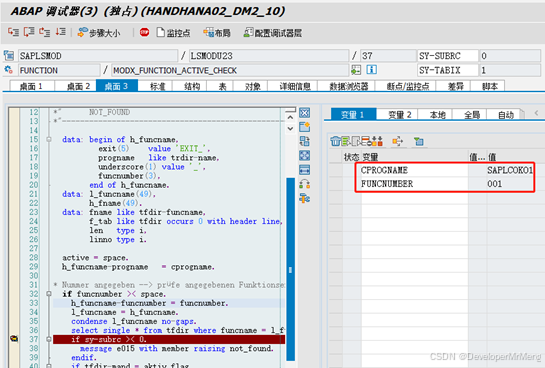Screen dimensions: 545x368
Task: Click the breakpoint marker at line 37
Action: pos(14,338)
